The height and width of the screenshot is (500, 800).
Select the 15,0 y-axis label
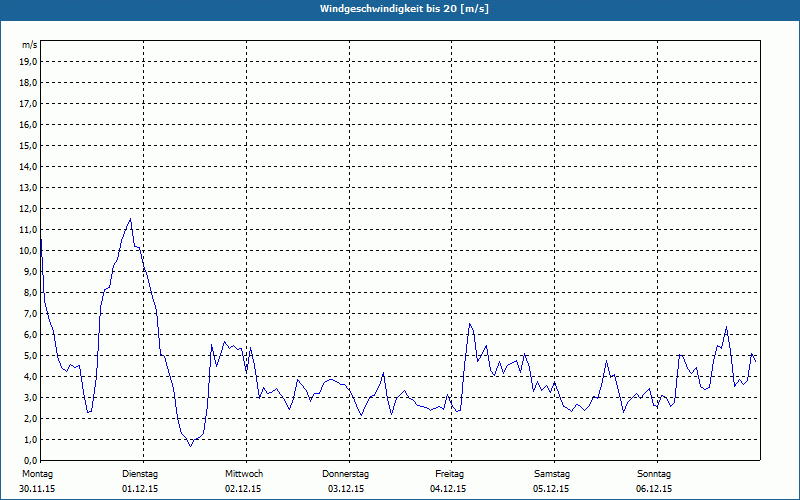[x=28, y=145]
